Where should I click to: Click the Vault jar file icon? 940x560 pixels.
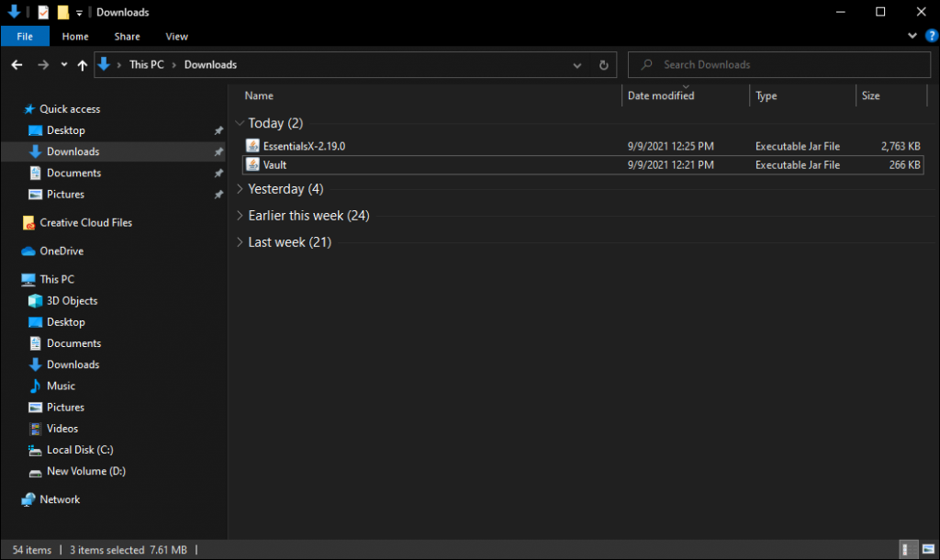(253, 165)
